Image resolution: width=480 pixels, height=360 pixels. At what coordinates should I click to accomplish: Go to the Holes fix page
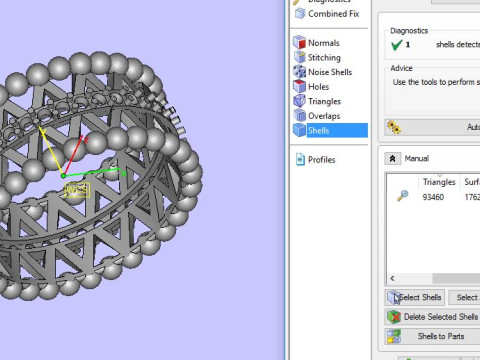tap(318, 87)
